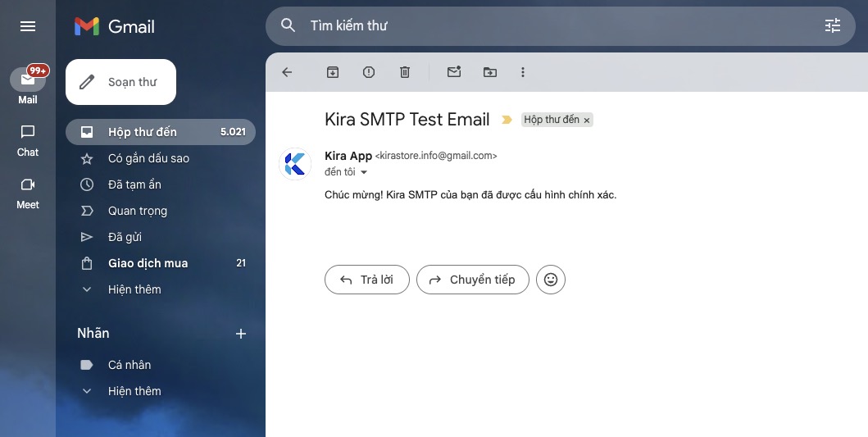Click the Soạn thư compose button
The width and height of the screenshot is (868, 437).
pos(120,82)
